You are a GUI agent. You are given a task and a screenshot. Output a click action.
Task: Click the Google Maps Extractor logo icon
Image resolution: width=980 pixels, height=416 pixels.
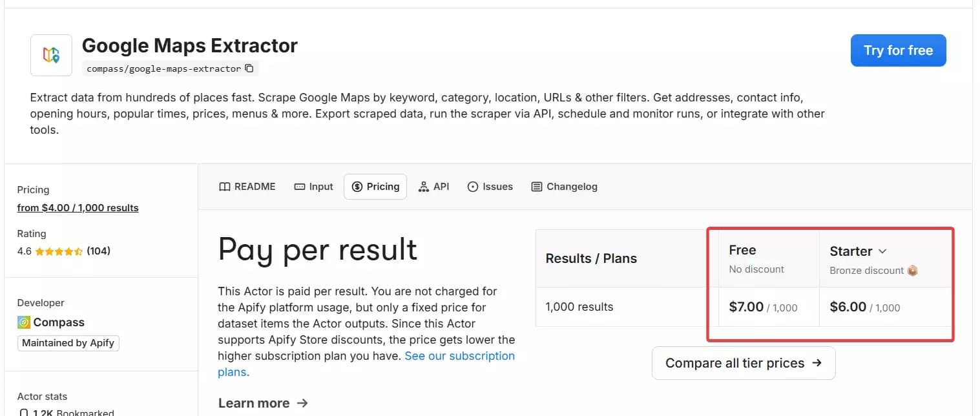coord(51,54)
